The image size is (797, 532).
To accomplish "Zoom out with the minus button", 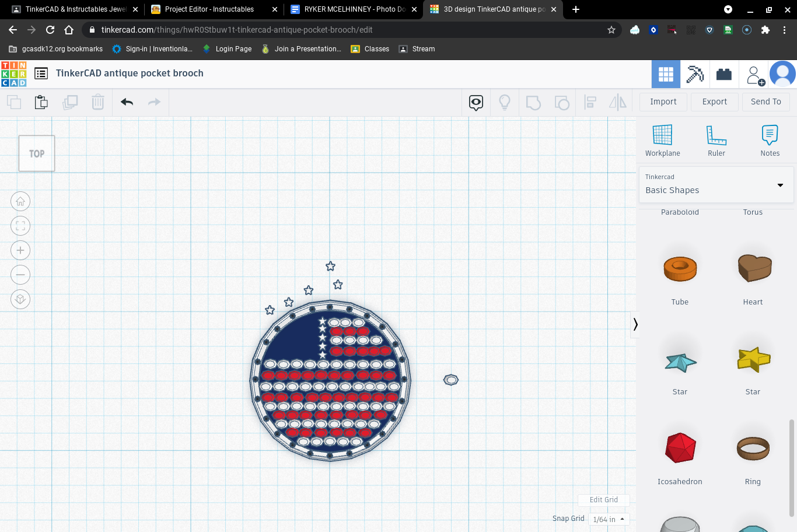I will 20,275.
